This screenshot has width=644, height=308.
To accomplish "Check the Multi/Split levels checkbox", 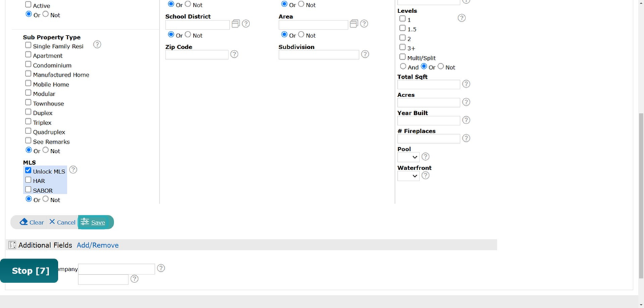I will tap(402, 56).
